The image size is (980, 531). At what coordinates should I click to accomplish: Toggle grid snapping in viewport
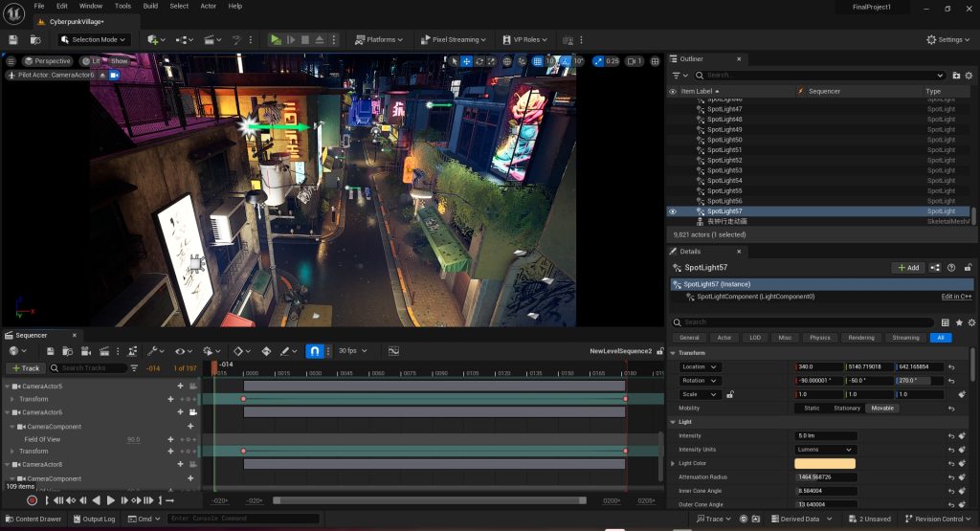[538, 61]
